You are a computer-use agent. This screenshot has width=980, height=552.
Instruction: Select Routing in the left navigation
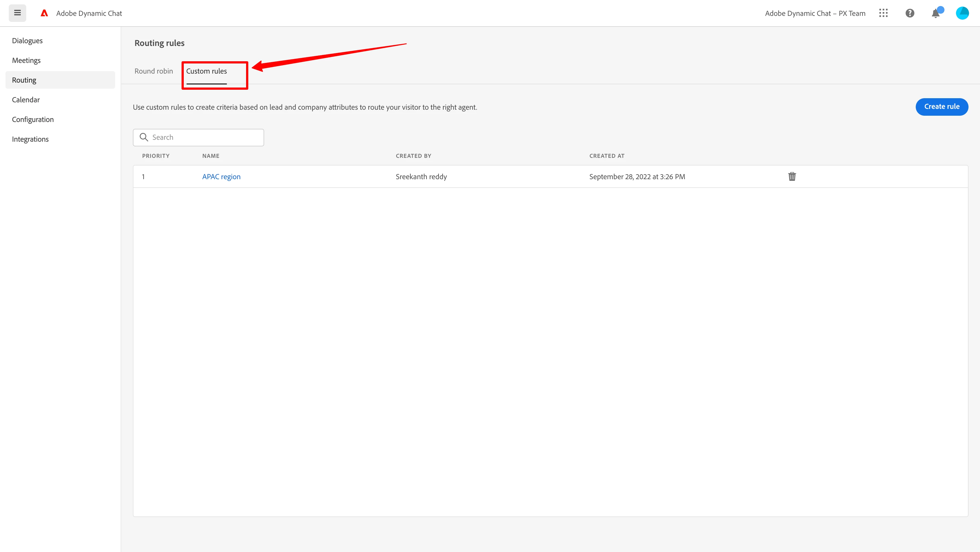tap(24, 80)
